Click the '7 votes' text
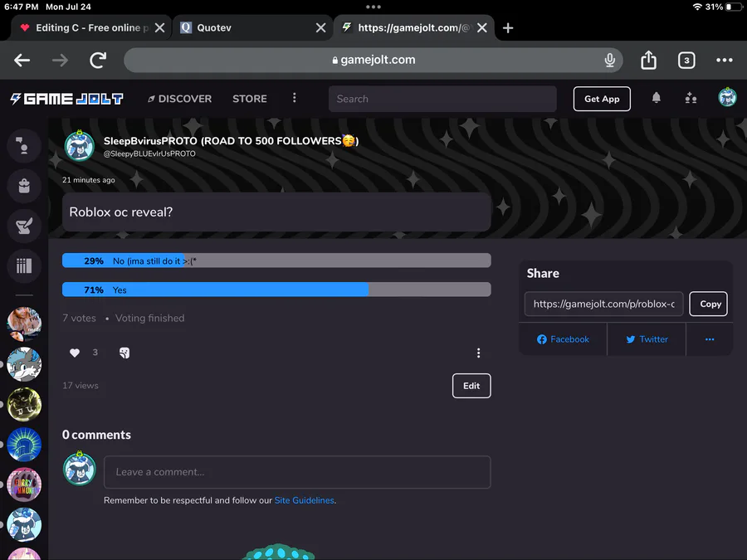The image size is (747, 560). pos(79,318)
